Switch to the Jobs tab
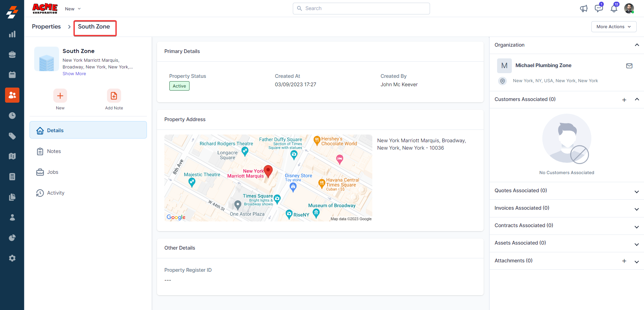The width and height of the screenshot is (644, 310). point(88,172)
